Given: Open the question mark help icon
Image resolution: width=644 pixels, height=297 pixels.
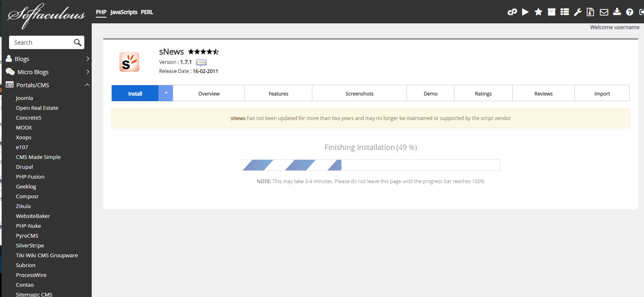Looking at the screenshot, I should pyautogui.click(x=630, y=12).
